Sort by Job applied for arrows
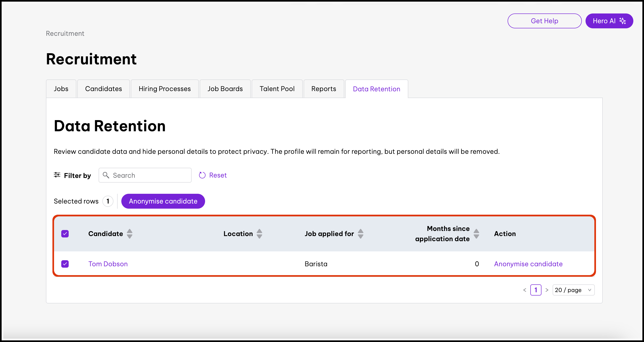644x342 pixels. tap(361, 233)
